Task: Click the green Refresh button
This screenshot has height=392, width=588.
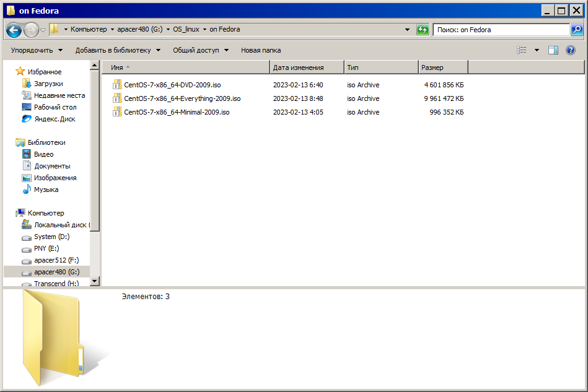Action: 423,30
